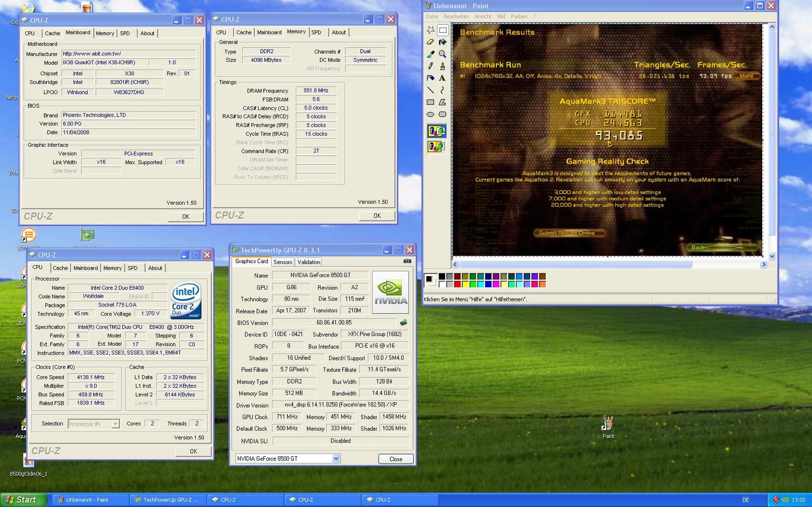Select the Polygon shape tool

(x=442, y=103)
